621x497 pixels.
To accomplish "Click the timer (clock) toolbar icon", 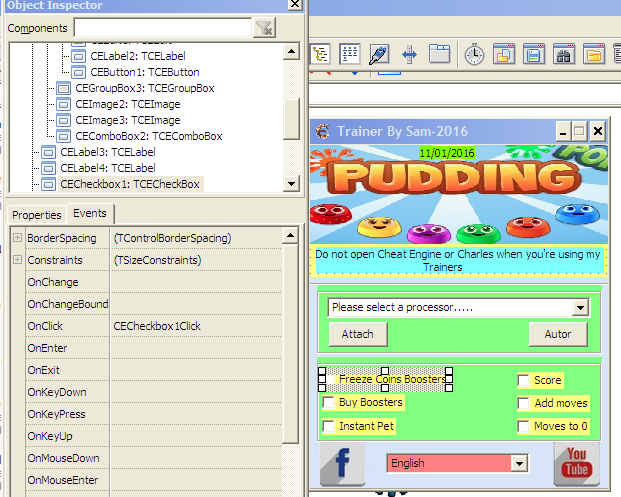I will pyautogui.click(x=474, y=54).
